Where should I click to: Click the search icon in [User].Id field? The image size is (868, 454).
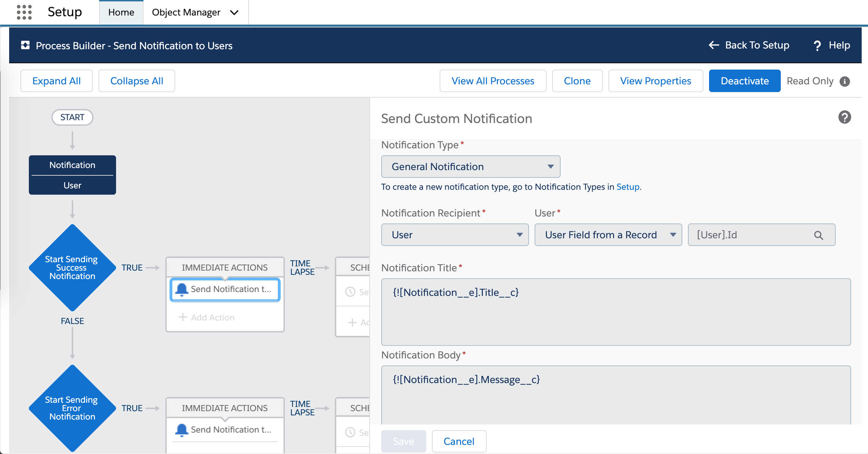pos(819,235)
